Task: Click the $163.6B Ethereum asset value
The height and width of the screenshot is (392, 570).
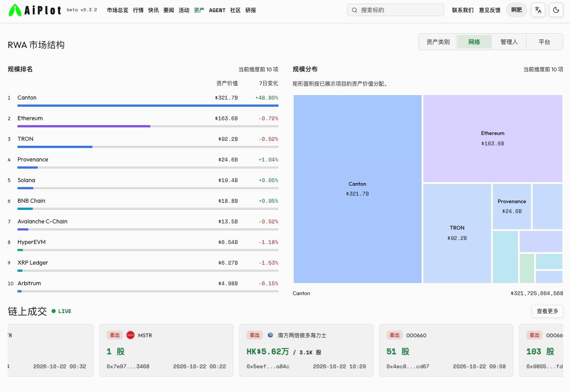Action: click(226, 118)
